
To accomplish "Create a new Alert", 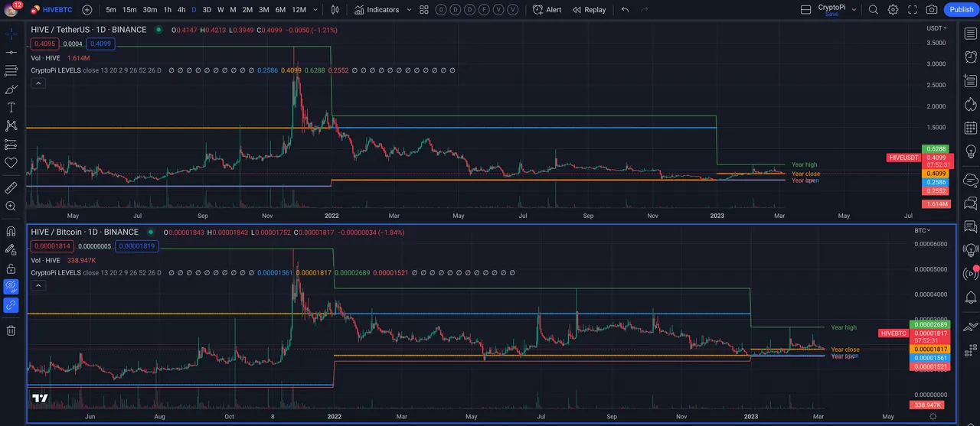I will [547, 10].
